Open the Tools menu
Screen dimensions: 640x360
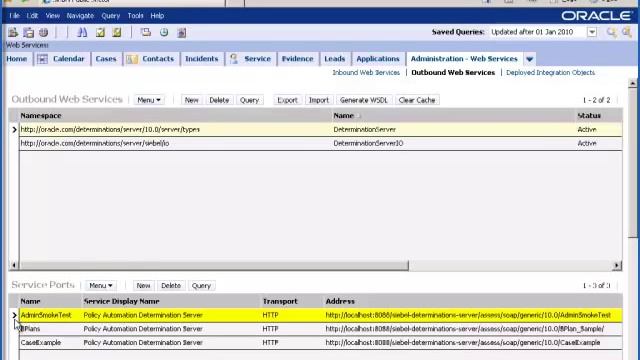(135, 16)
